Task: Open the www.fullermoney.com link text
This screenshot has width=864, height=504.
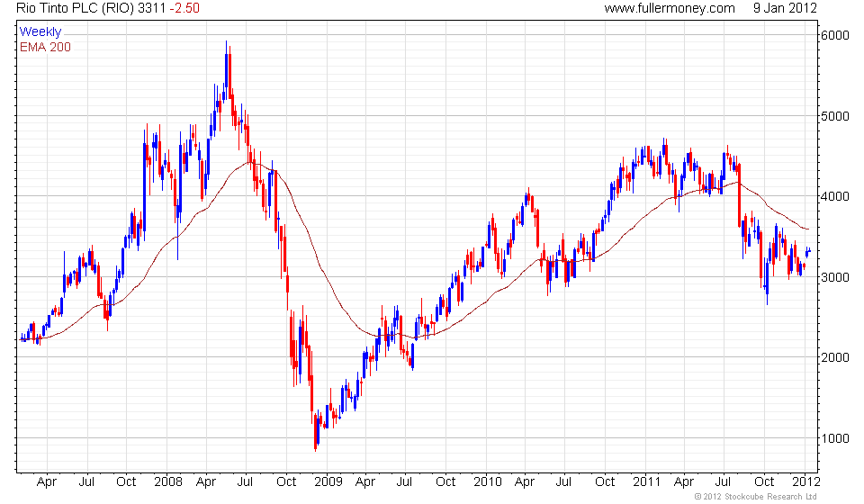Action: [x=670, y=8]
